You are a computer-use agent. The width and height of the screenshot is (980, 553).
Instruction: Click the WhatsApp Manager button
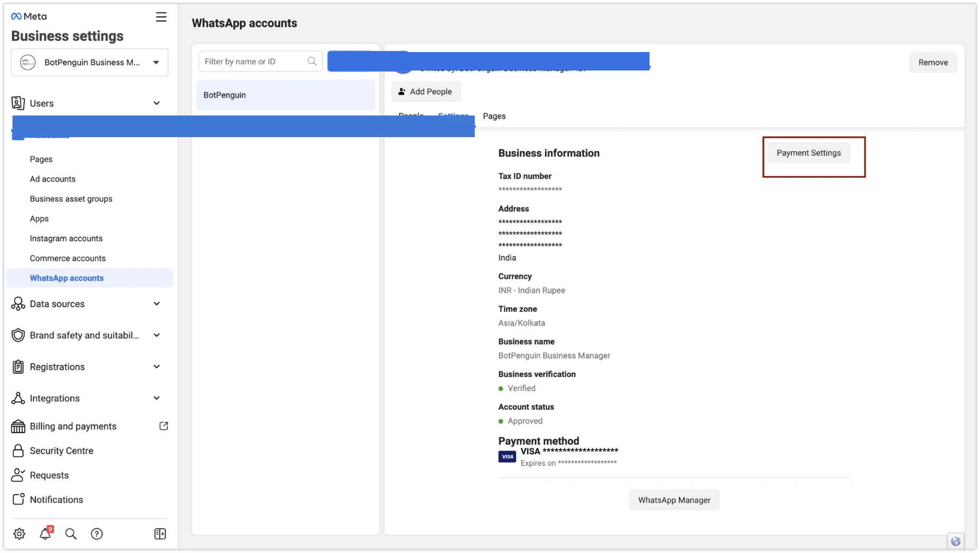pos(674,500)
